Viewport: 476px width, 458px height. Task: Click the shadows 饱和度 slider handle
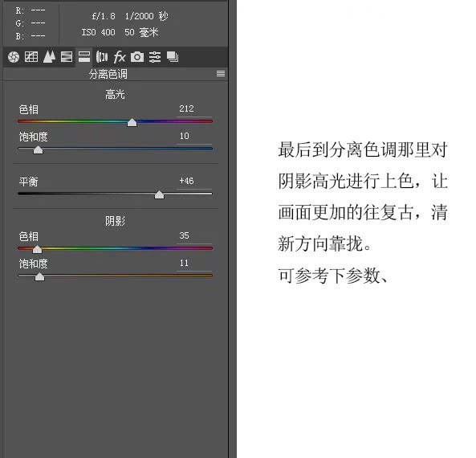tap(39, 277)
